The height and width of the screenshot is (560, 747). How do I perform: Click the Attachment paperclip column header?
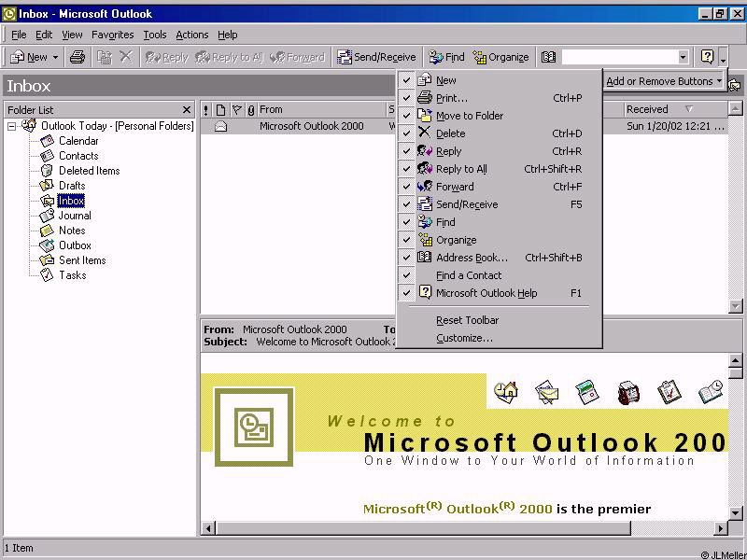coord(251,110)
